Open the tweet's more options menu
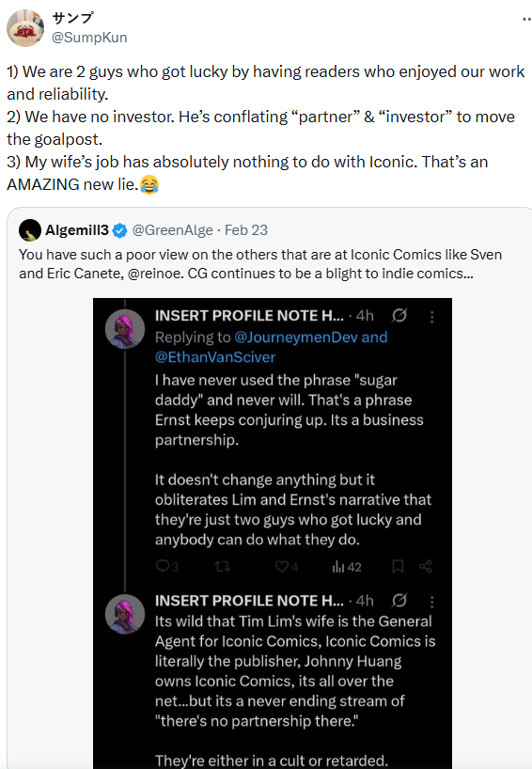 pos(526,20)
